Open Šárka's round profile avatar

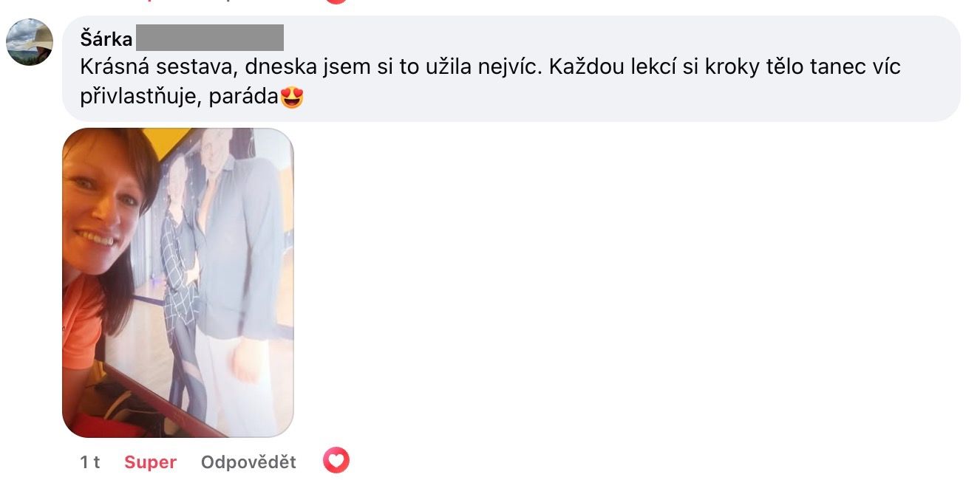30,42
